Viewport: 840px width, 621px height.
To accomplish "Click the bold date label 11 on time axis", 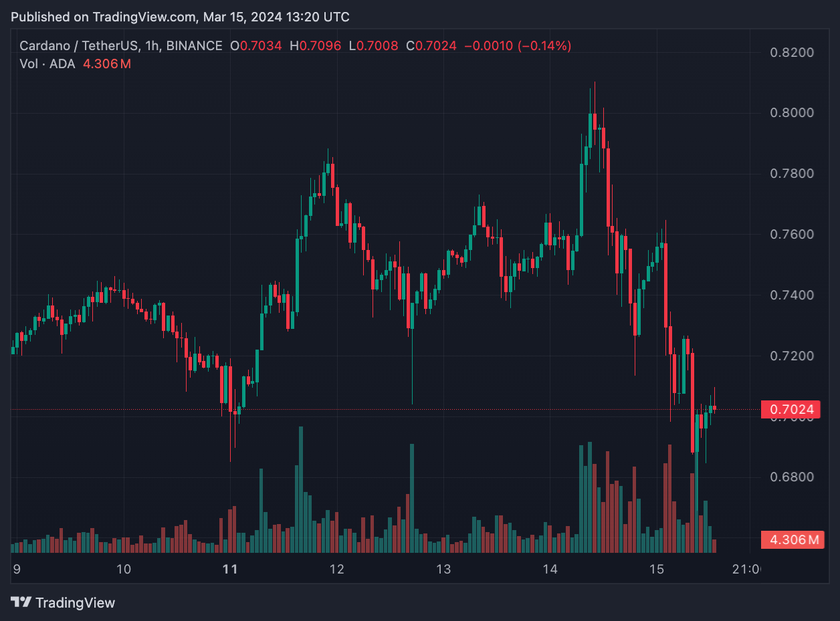I will click(x=229, y=570).
